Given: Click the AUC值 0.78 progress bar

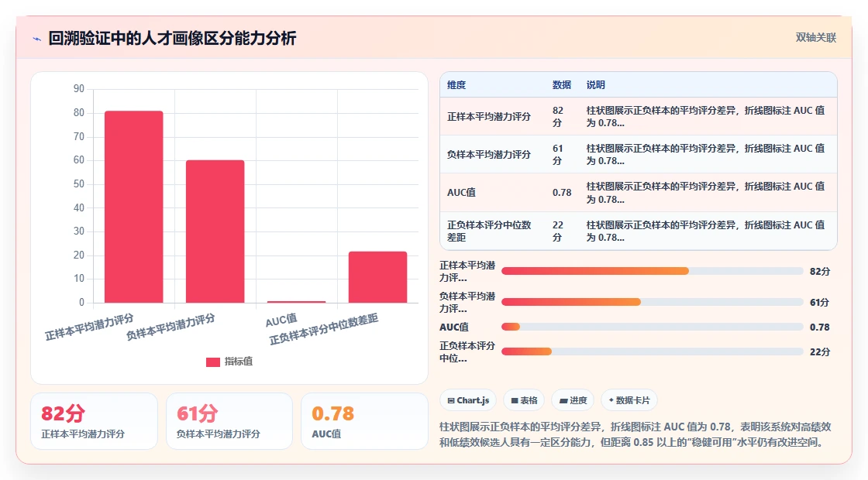Looking at the screenshot, I should (x=652, y=327).
